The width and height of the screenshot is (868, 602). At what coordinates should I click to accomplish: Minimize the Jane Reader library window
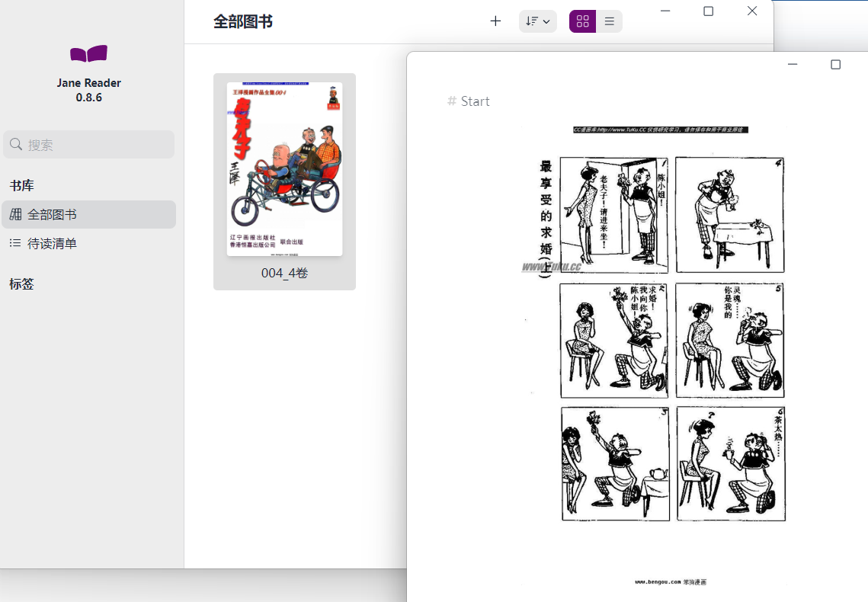665,11
